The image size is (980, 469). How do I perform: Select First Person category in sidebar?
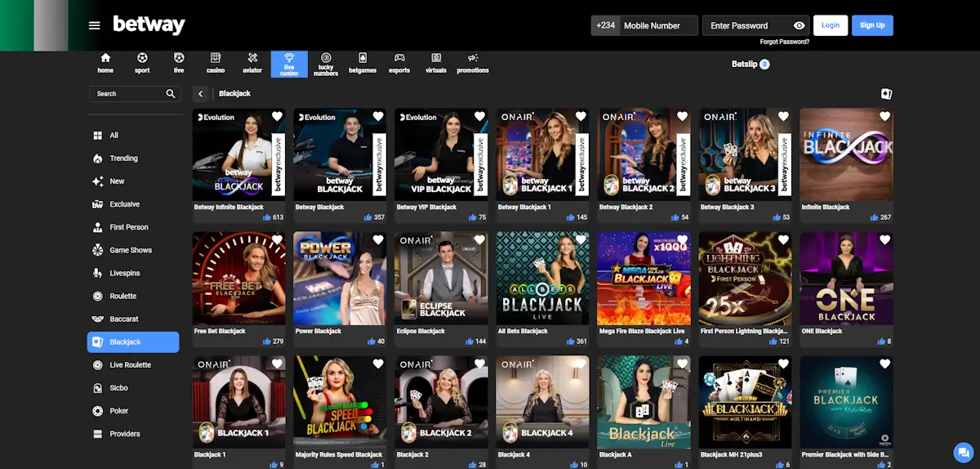[133, 227]
